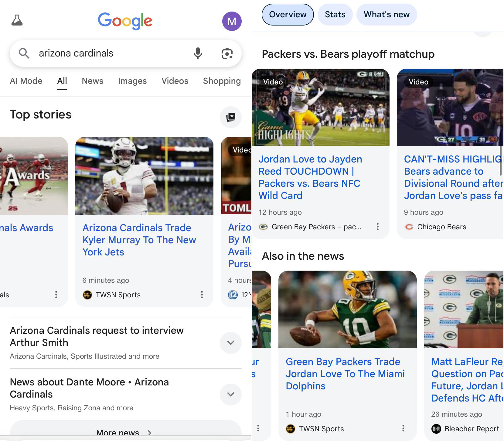Open three-dot menu on Kyler Murray story
Image resolution: width=504 pixels, height=441 pixels.
click(202, 295)
